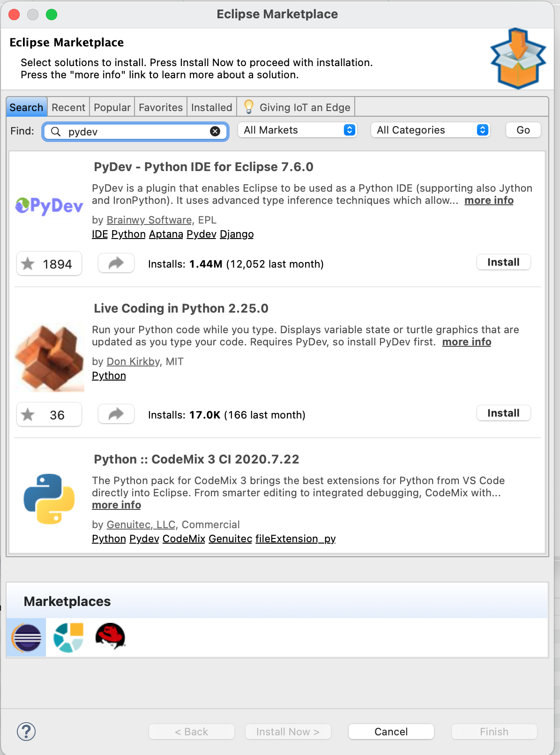Click in the Find search field
Viewport: 560px width, 755px height.
point(136,132)
